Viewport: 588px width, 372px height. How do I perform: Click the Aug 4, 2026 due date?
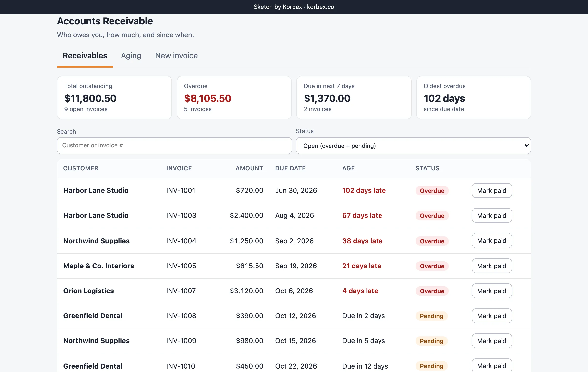(x=294, y=215)
